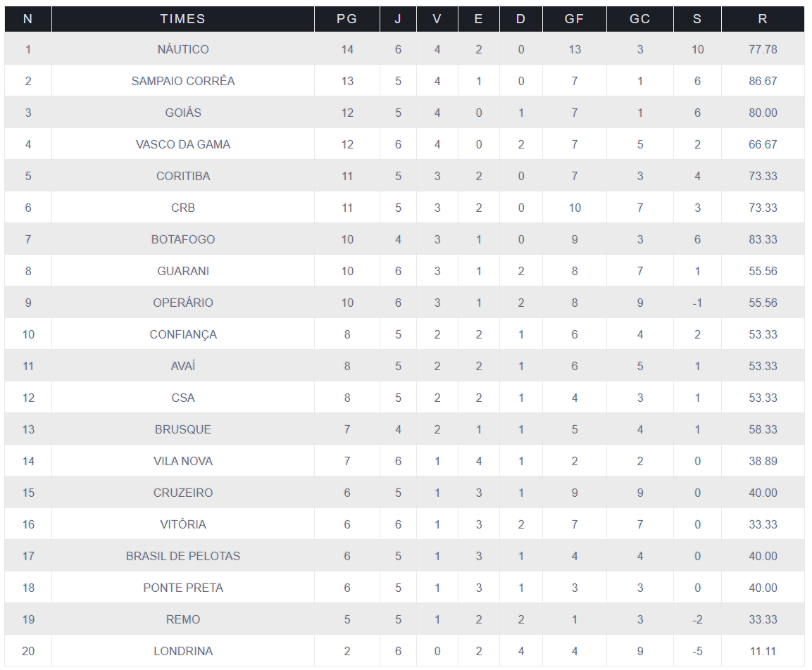Image resolution: width=812 pixels, height=670 pixels.
Task: Click the TIMES column header
Action: 183,19
